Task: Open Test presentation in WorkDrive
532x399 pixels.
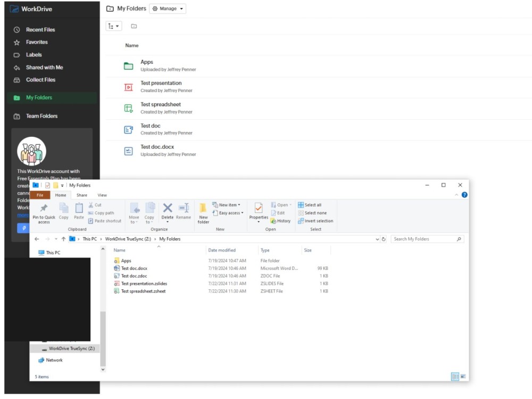Action: (x=161, y=83)
